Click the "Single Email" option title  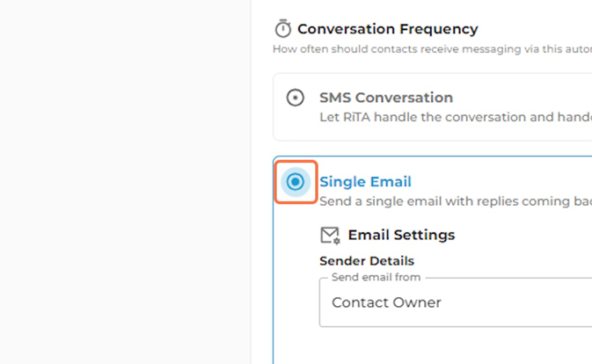coord(365,182)
